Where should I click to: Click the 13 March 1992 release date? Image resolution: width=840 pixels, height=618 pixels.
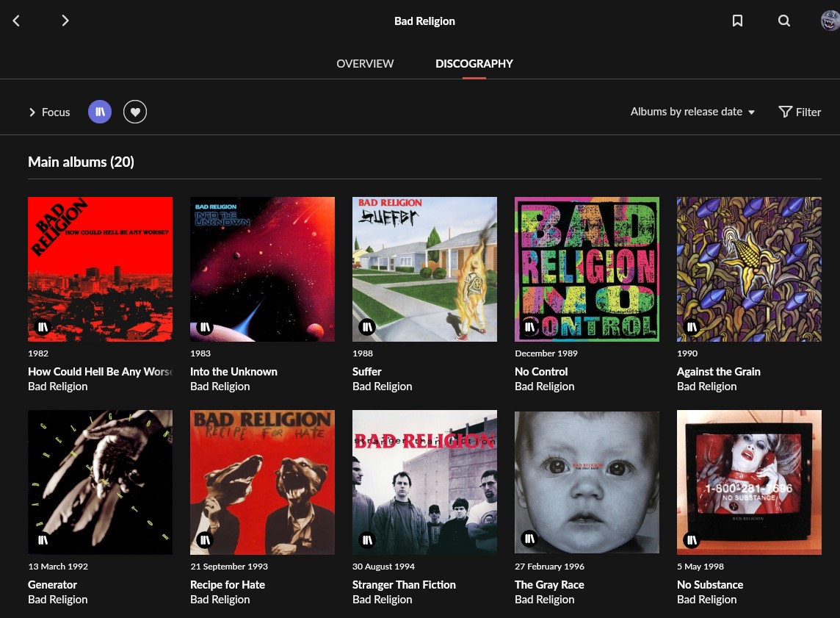(58, 567)
